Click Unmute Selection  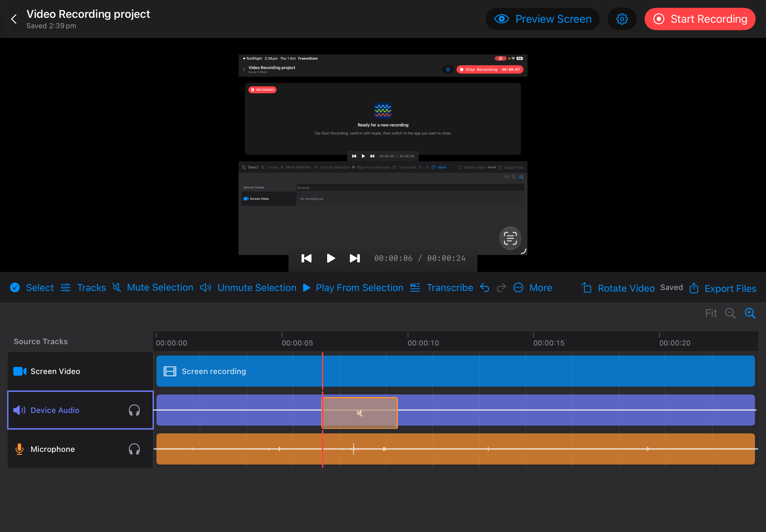[248, 288]
